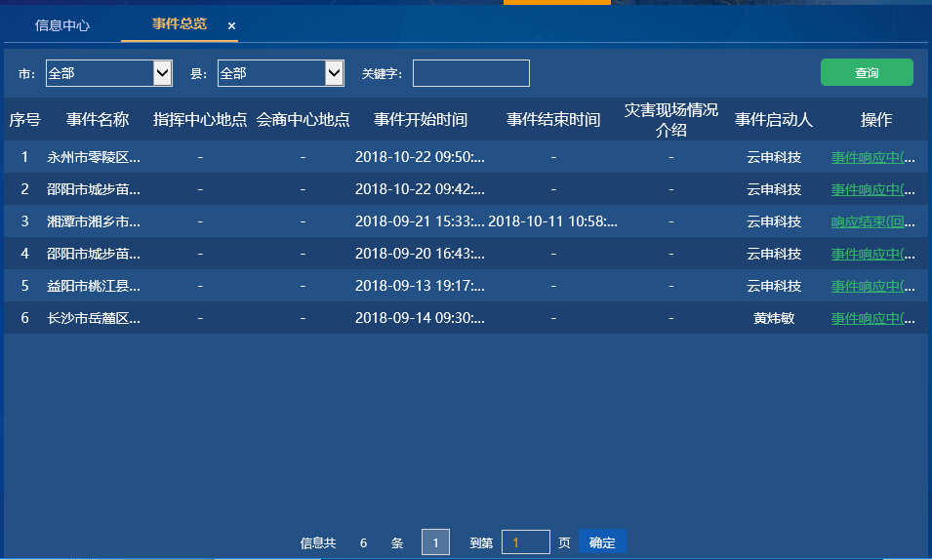
Task: Open 响应结束 link for 湘潭市湘乡市 row
Action: tap(872, 221)
